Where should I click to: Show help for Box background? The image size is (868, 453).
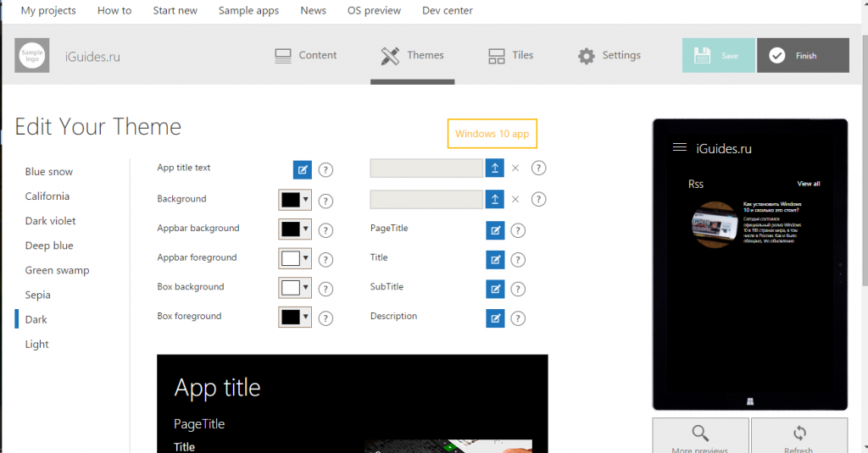click(326, 290)
